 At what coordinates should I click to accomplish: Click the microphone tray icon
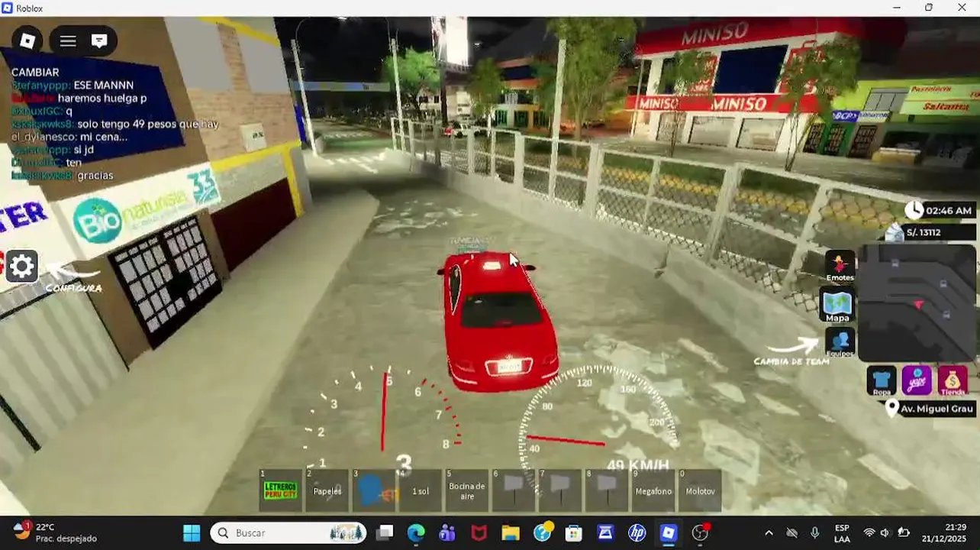[x=814, y=532]
